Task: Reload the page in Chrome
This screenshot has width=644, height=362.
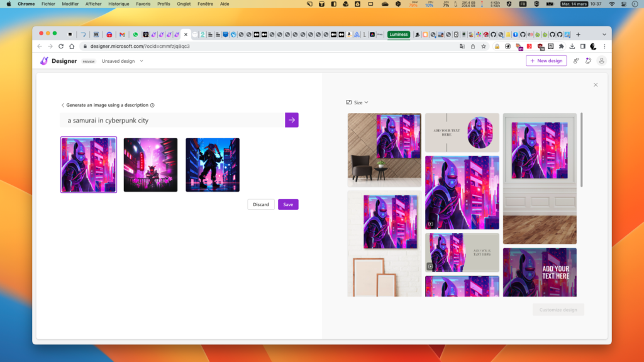Action: 61,47
